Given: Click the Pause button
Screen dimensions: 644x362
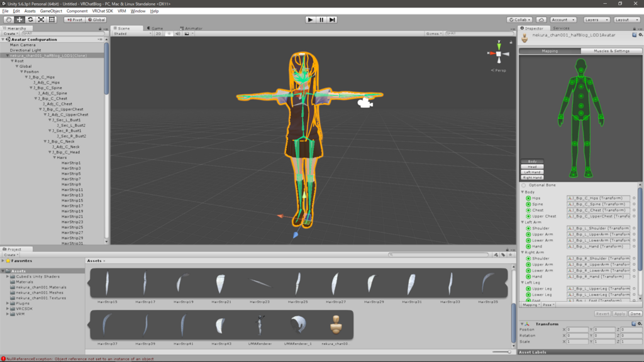Looking at the screenshot, I should 321,19.
